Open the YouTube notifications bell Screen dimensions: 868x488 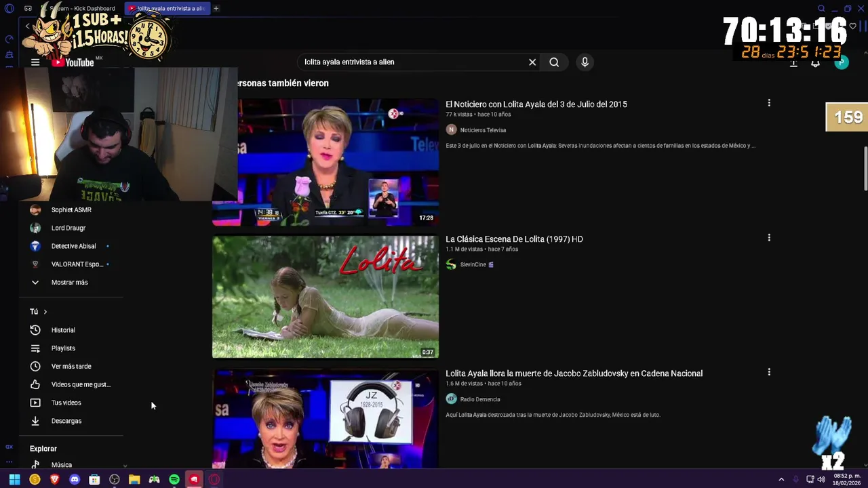[x=816, y=63]
